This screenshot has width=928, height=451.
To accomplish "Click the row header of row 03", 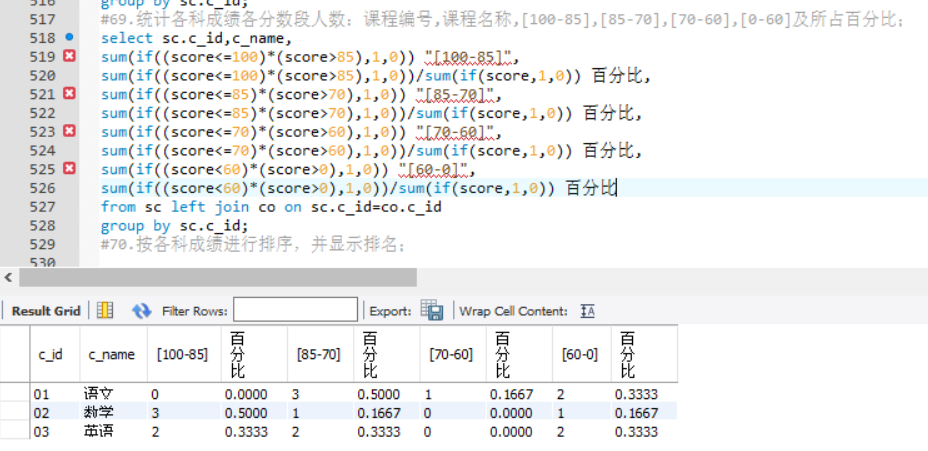I will pos(15,431).
